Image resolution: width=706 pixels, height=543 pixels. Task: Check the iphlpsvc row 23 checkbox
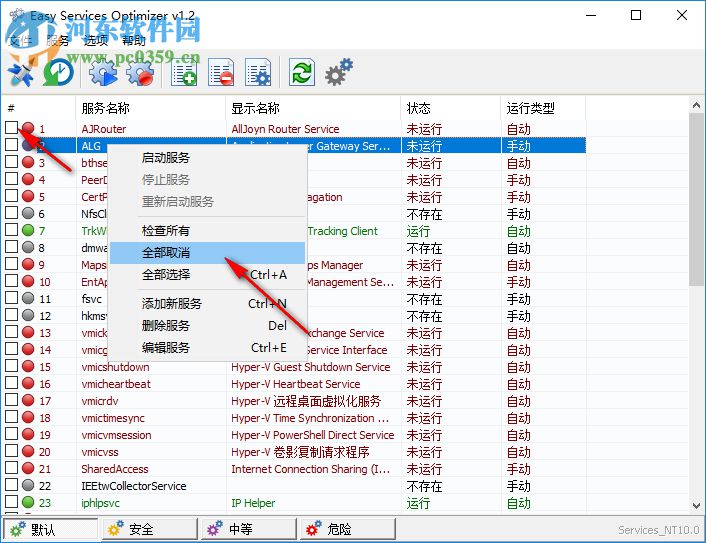coord(11,502)
